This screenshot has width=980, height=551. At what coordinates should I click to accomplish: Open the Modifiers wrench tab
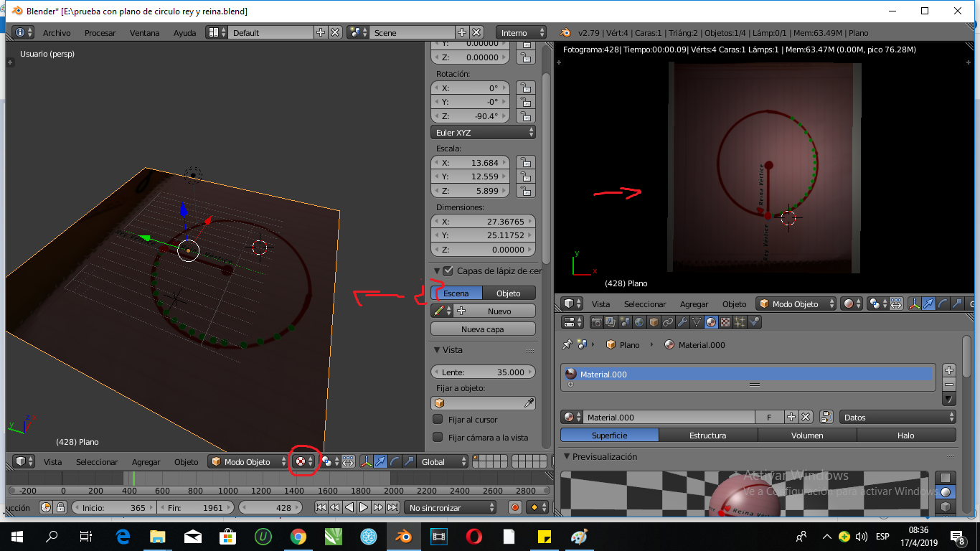682,323
